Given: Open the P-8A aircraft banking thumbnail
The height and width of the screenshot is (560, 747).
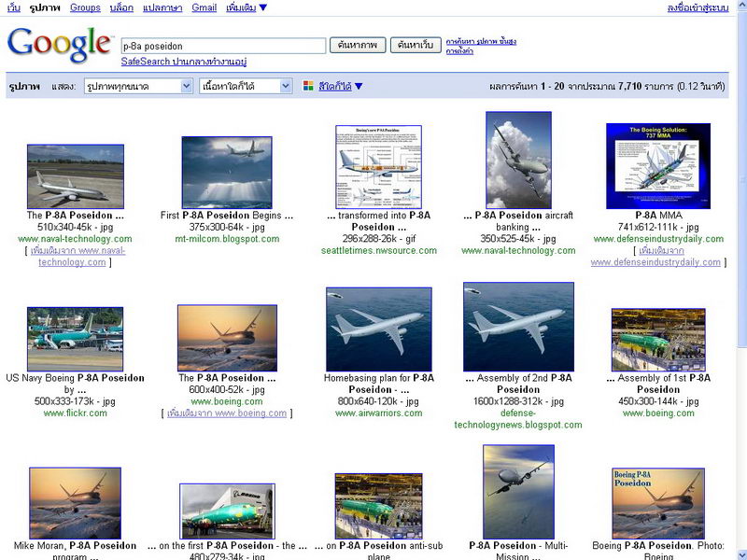Looking at the screenshot, I should (x=518, y=161).
